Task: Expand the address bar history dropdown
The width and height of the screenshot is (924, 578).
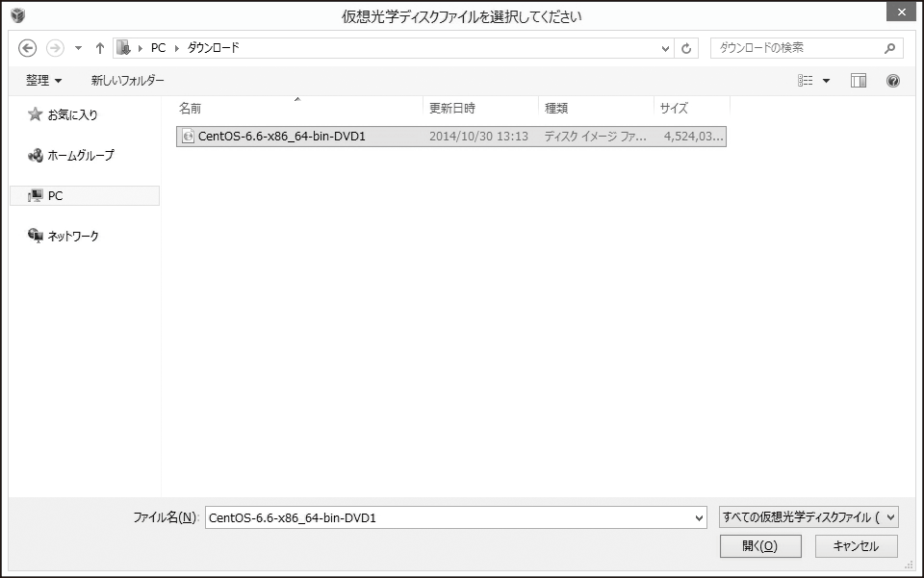Action: point(665,48)
